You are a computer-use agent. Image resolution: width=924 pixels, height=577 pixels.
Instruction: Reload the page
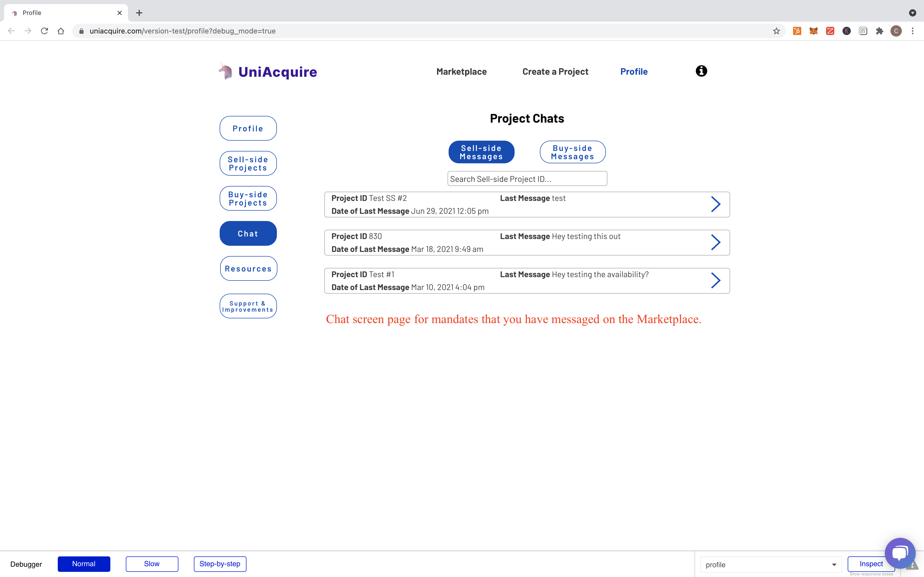coord(44,31)
